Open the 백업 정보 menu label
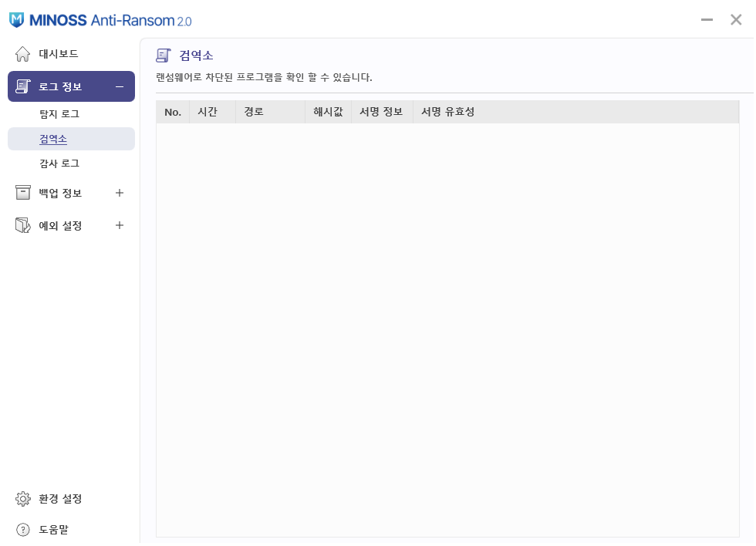Screen dimensions: 756x546 60,194
